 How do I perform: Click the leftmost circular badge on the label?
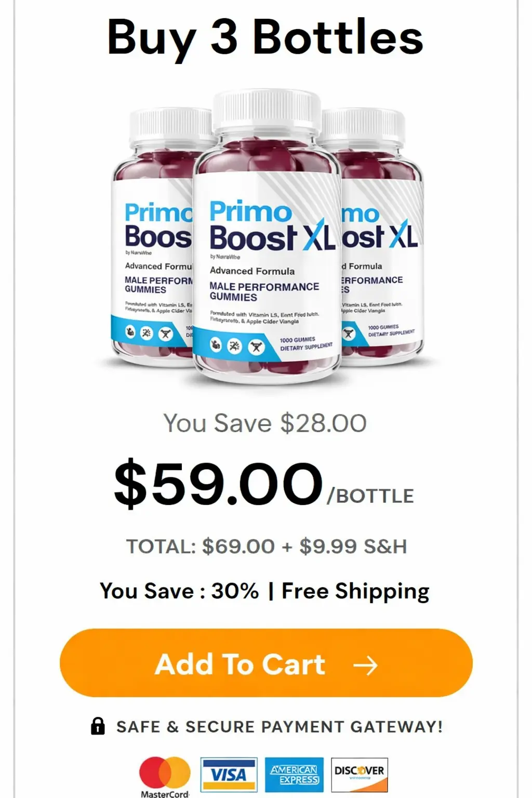coord(216,343)
